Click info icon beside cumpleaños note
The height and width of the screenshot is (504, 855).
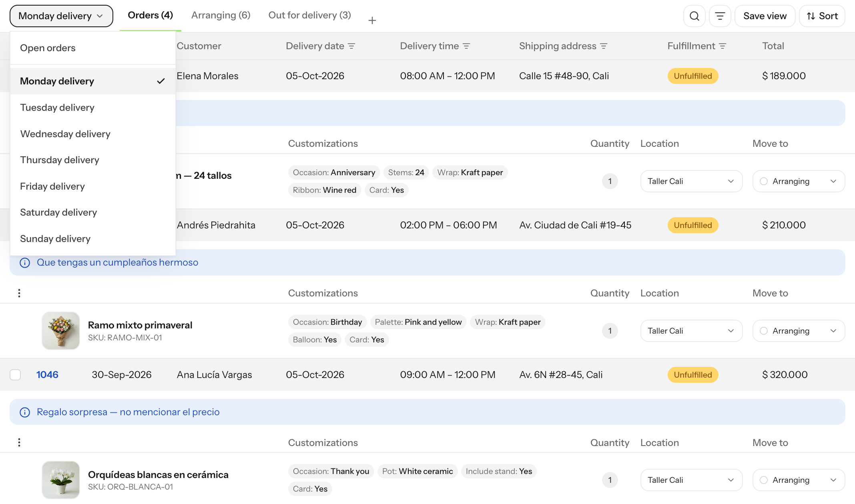tap(25, 263)
